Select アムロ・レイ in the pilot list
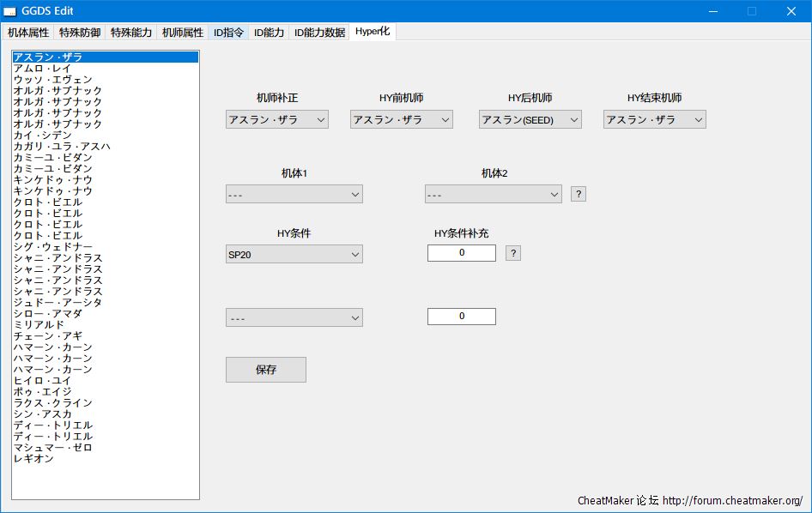Image resolution: width=812 pixels, height=513 pixels. [43, 69]
